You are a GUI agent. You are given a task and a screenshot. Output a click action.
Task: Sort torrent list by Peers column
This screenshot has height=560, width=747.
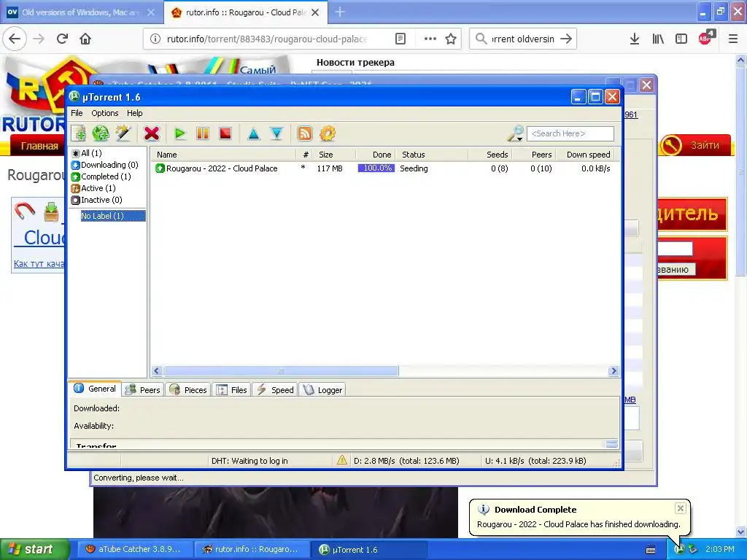[x=533, y=155]
